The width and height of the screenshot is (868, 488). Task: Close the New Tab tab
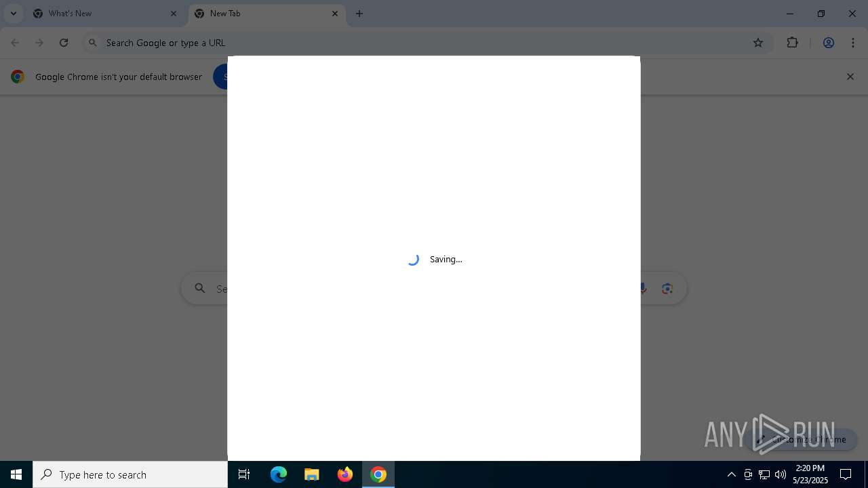(335, 14)
